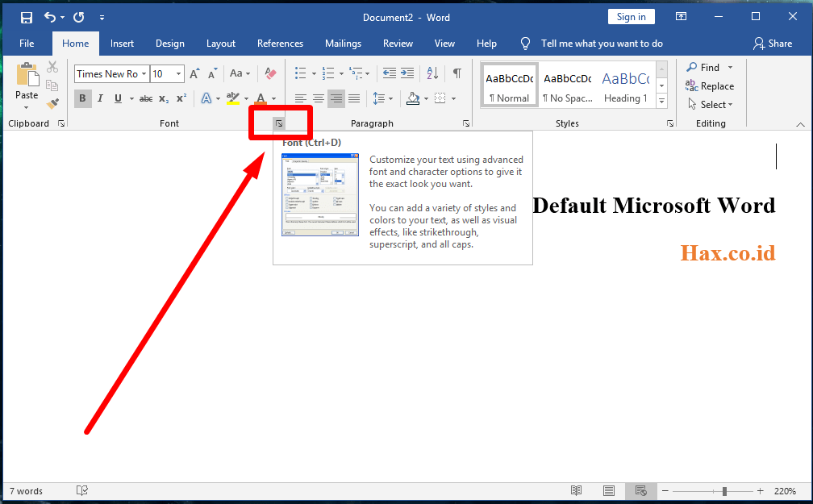This screenshot has height=504, width=813.
Task: Center the paragraph text
Action: pos(319,98)
